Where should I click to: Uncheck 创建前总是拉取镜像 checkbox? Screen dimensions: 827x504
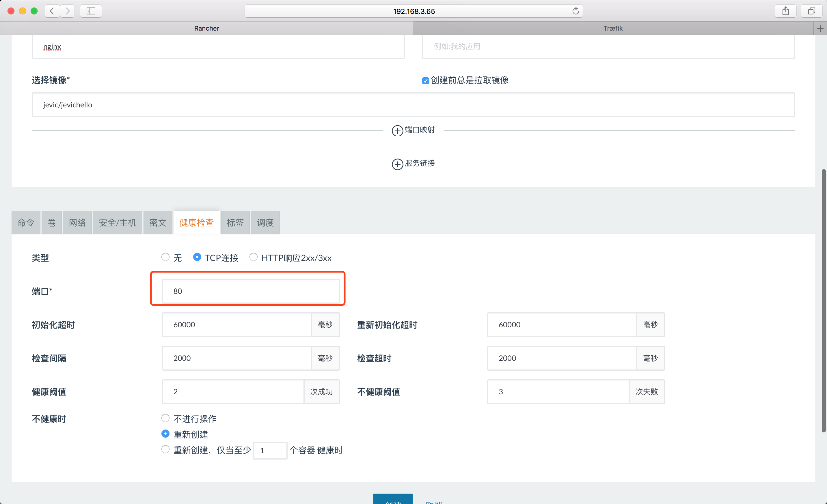(425, 81)
